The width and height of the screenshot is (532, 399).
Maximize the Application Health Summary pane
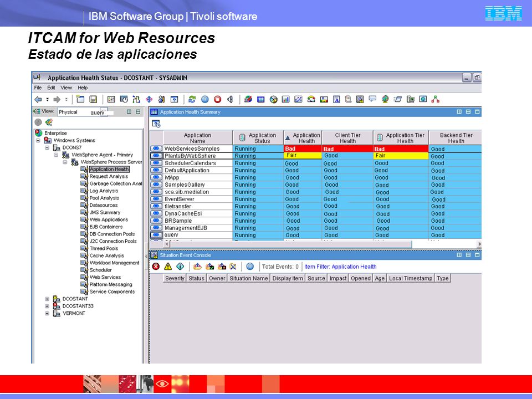point(477,111)
